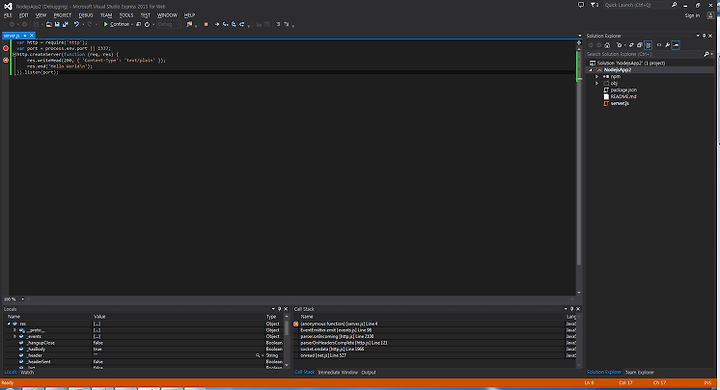The width and height of the screenshot is (720, 390).
Task: Click the Properties wrench icon in Solution Explorer
Action: click(x=667, y=45)
